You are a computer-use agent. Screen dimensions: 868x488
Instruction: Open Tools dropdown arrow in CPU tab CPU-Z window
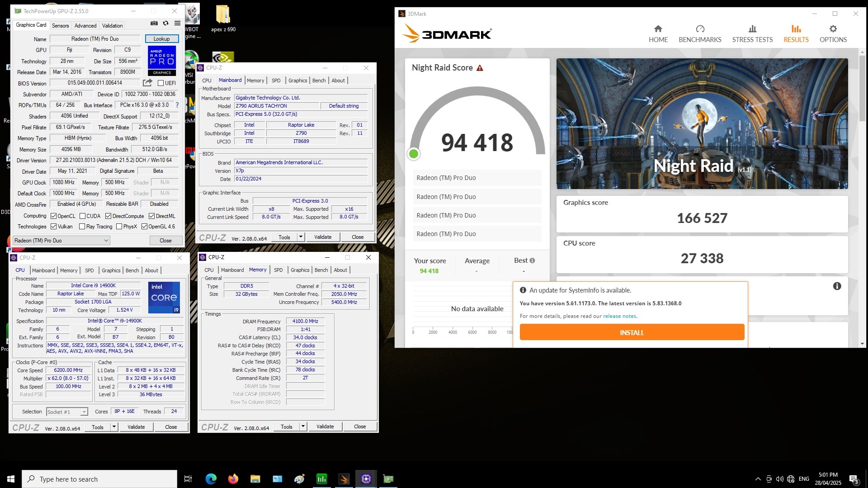(114, 427)
